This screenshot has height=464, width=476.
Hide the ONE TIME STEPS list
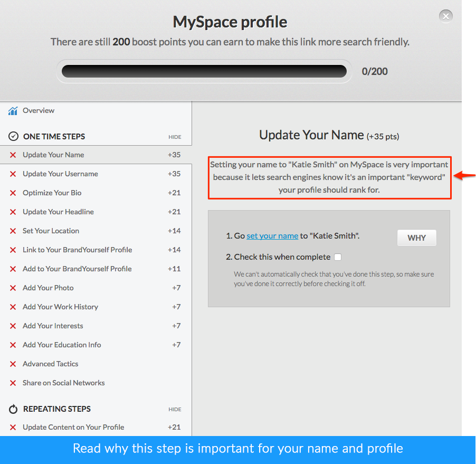click(174, 137)
